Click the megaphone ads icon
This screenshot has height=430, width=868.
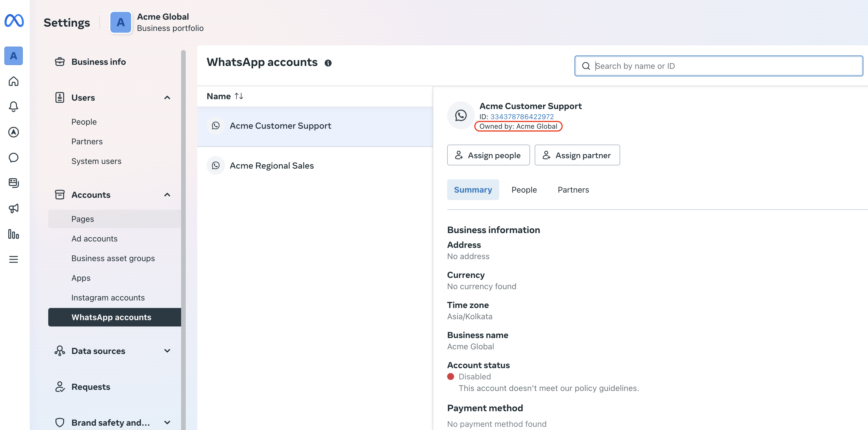[14, 208]
